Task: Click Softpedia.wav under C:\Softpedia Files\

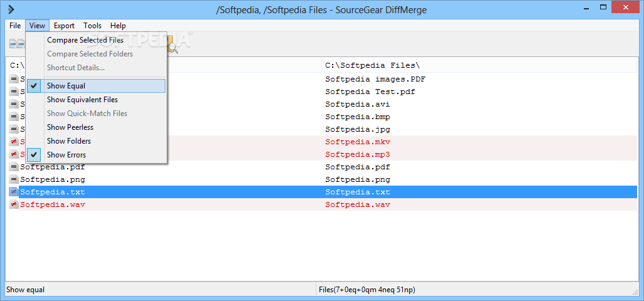Action: pos(357,204)
